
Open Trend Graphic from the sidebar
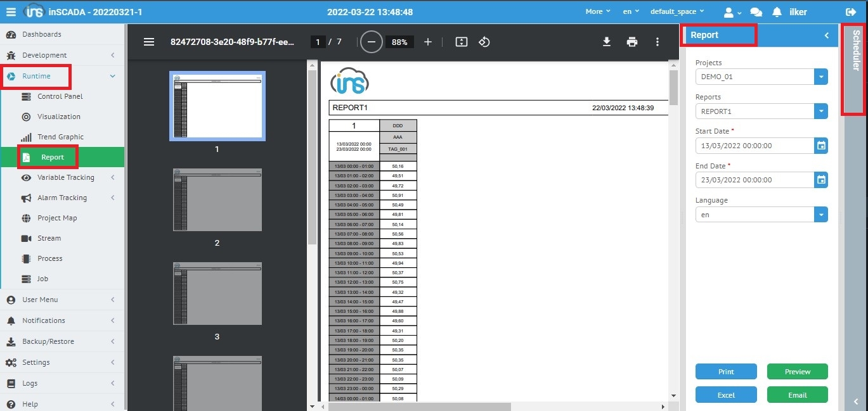point(60,137)
